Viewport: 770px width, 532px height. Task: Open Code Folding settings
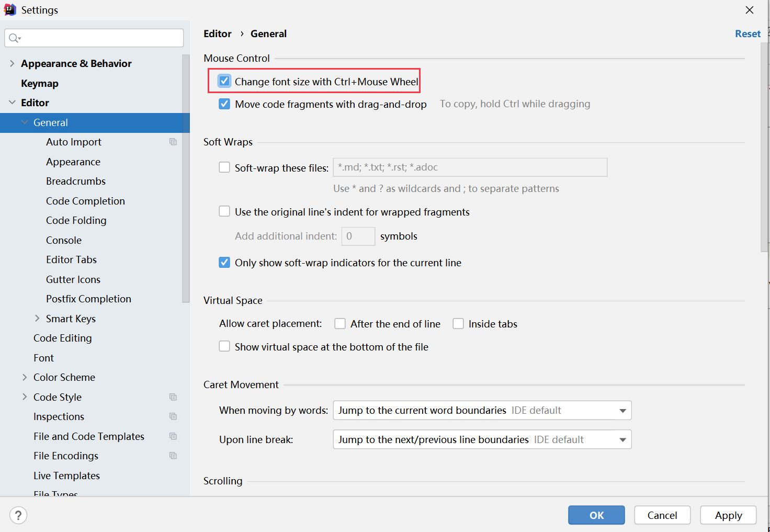[x=76, y=220]
